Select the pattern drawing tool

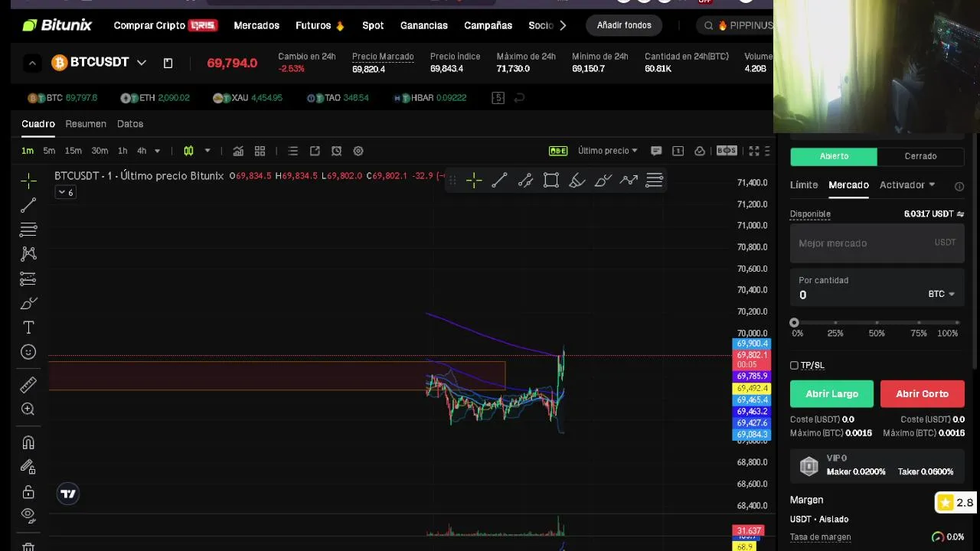28,253
